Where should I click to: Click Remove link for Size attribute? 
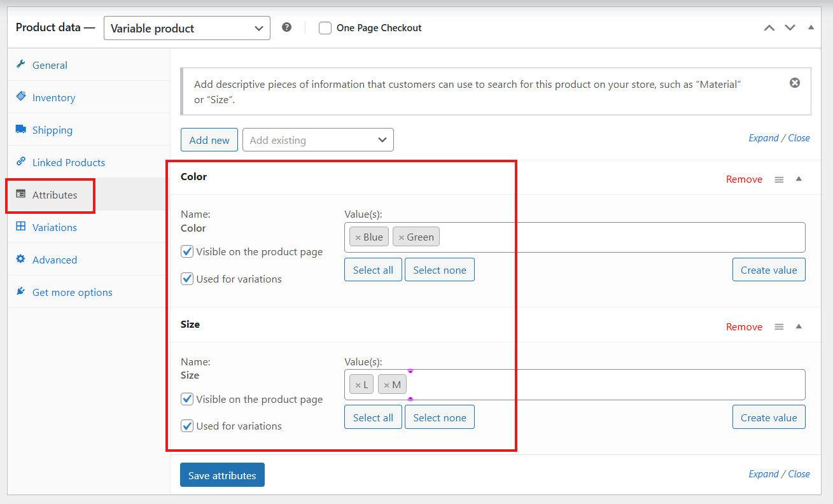click(x=744, y=327)
